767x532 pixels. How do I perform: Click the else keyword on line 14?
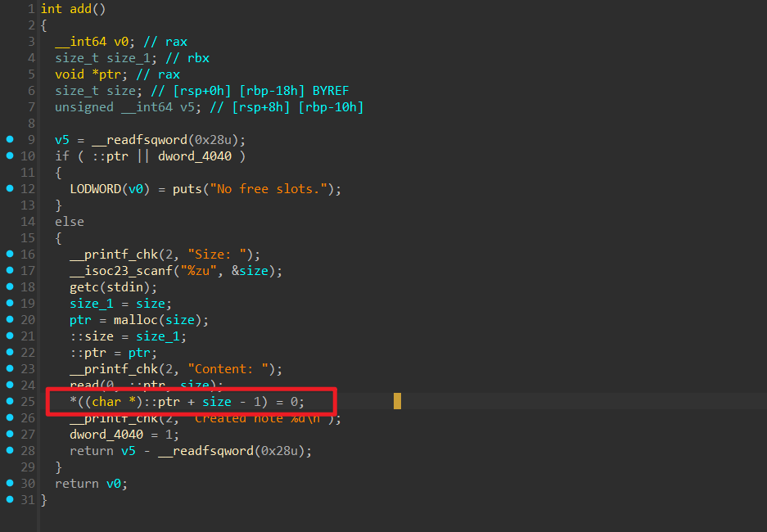tap(70, 222)
